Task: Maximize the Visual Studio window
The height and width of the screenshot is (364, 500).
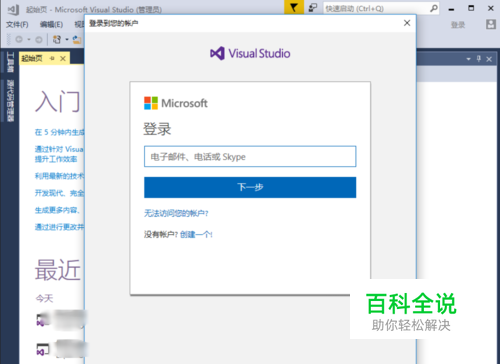Action: tap(471, 8)
